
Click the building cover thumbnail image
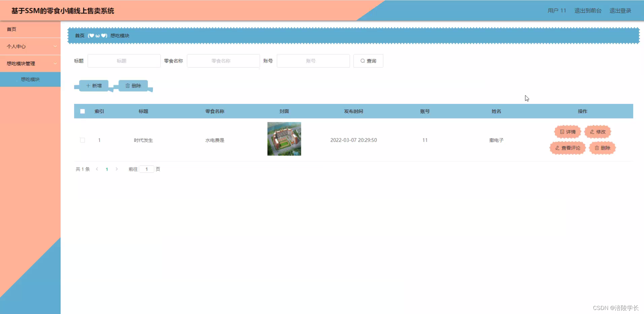coord(284,139)
